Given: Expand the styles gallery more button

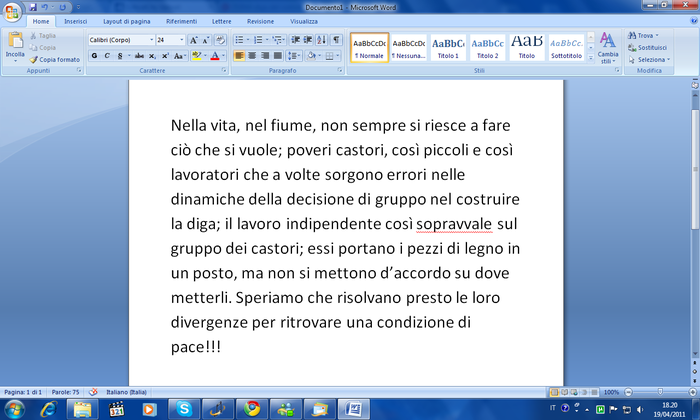Looking at the screenshot, I should point(591,57).
